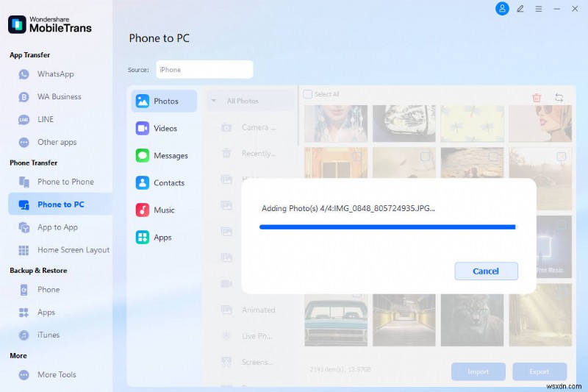Image resolution: width=588 pixels, height=392 pixels.
Task: Select the forest sunbeams photo
Action: pyautogui.click(x=540, y=320)
